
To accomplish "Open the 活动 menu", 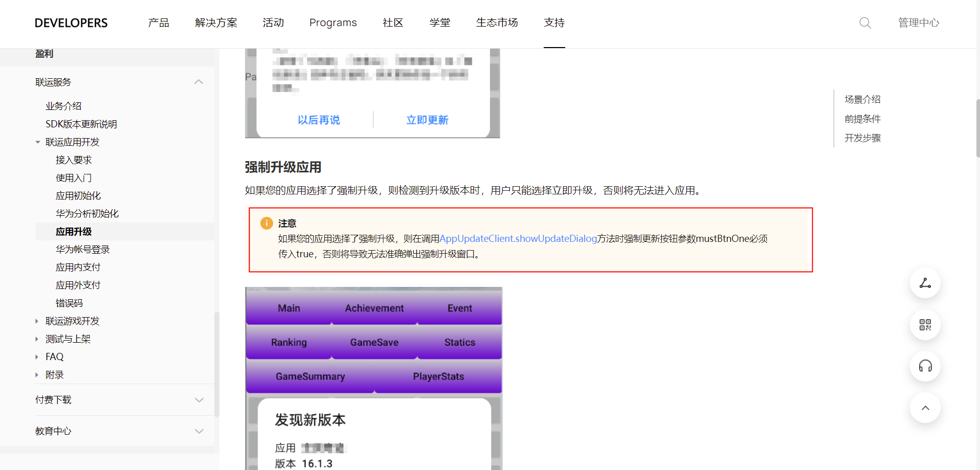I will [x=273, y=23].
